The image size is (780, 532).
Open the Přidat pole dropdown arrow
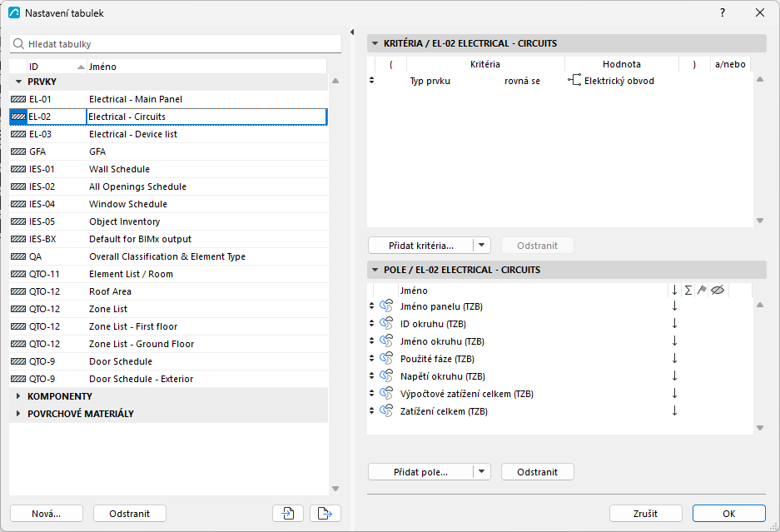click(x=481, y=472)
